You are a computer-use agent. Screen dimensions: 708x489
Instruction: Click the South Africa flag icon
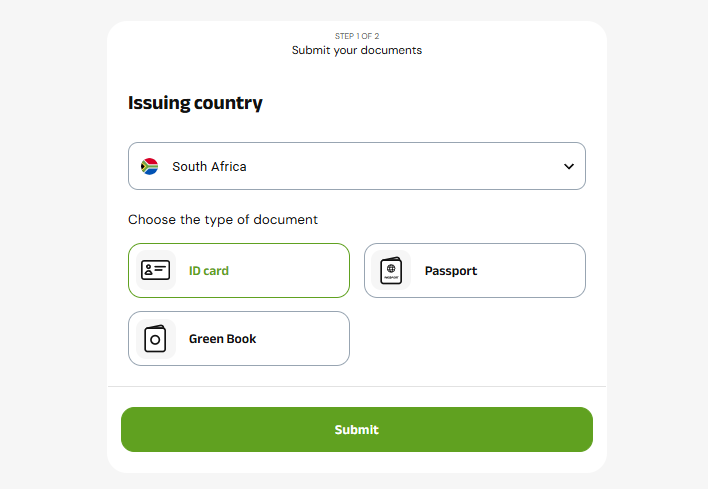(150, 166)
